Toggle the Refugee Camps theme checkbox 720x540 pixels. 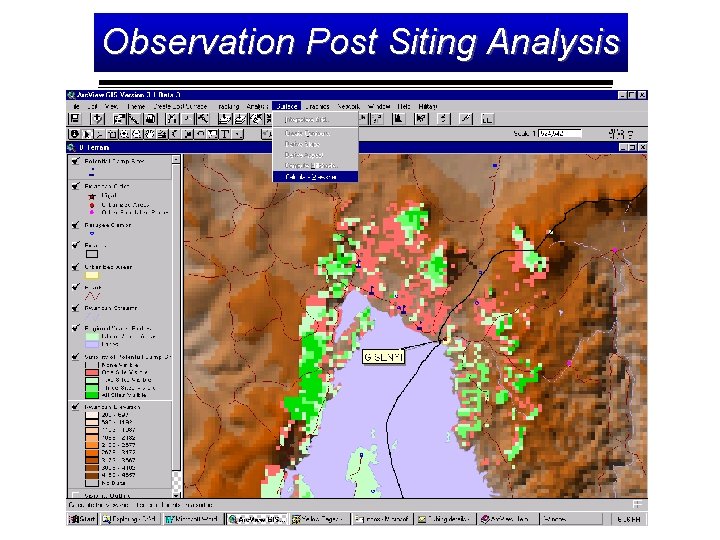click(x=75, y=225)
